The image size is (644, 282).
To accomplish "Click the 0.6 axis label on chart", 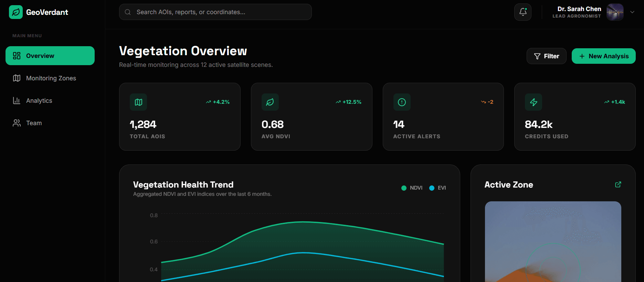I will pyautogui.click(x=154, y=242).
